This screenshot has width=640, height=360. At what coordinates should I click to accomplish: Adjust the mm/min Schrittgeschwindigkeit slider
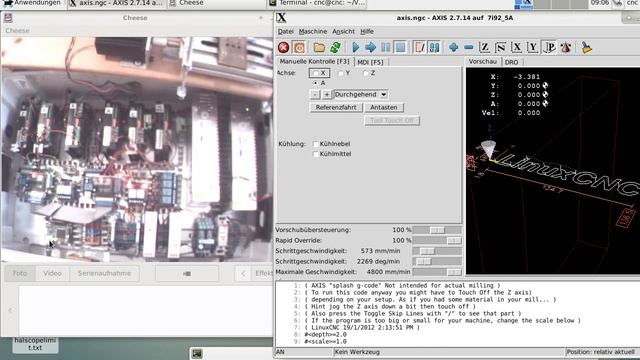437,251
